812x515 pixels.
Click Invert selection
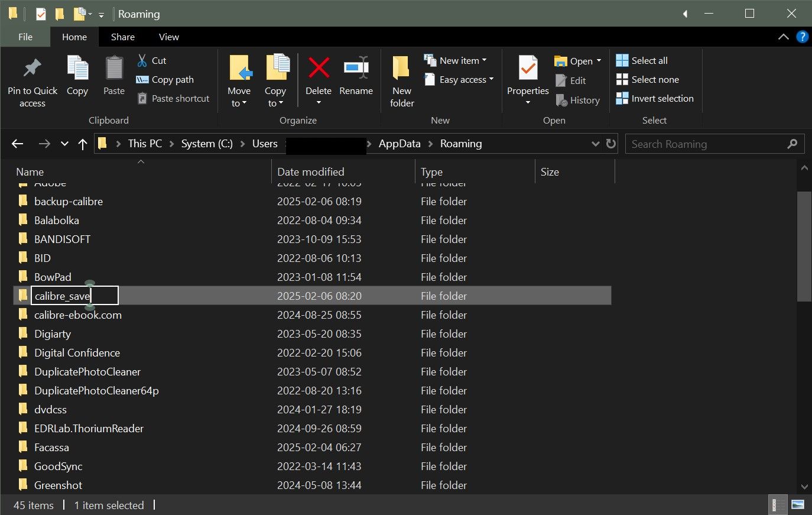(655, 98)
